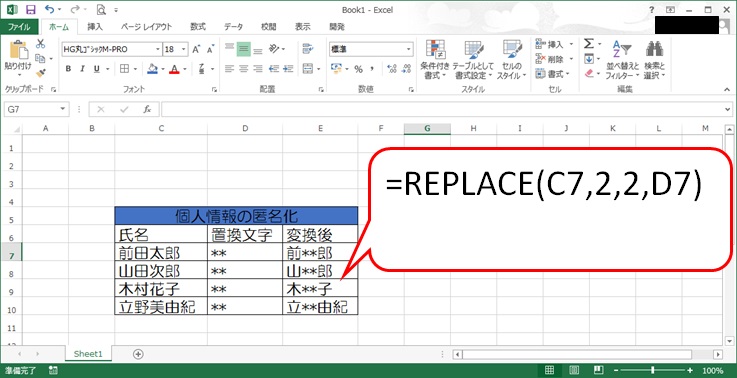Viewport: 737px width, 378px height.
Task: Click the orientation text angle icon
Action: point(274,48)
